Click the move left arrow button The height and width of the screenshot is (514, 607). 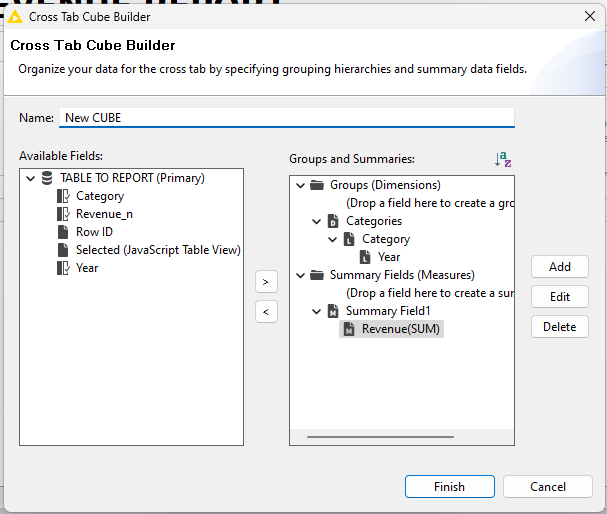tap(266, 313)
